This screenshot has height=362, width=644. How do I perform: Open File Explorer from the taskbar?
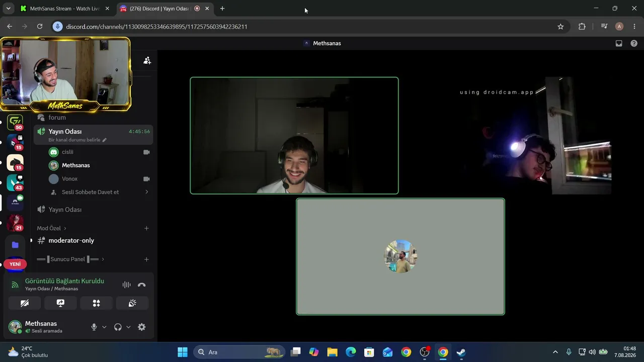click(x=332, y=352)
